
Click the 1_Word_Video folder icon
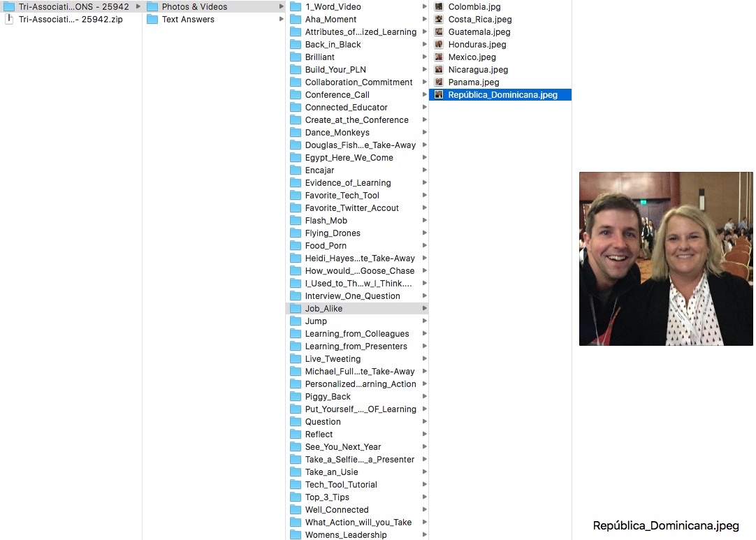(296, 7)
